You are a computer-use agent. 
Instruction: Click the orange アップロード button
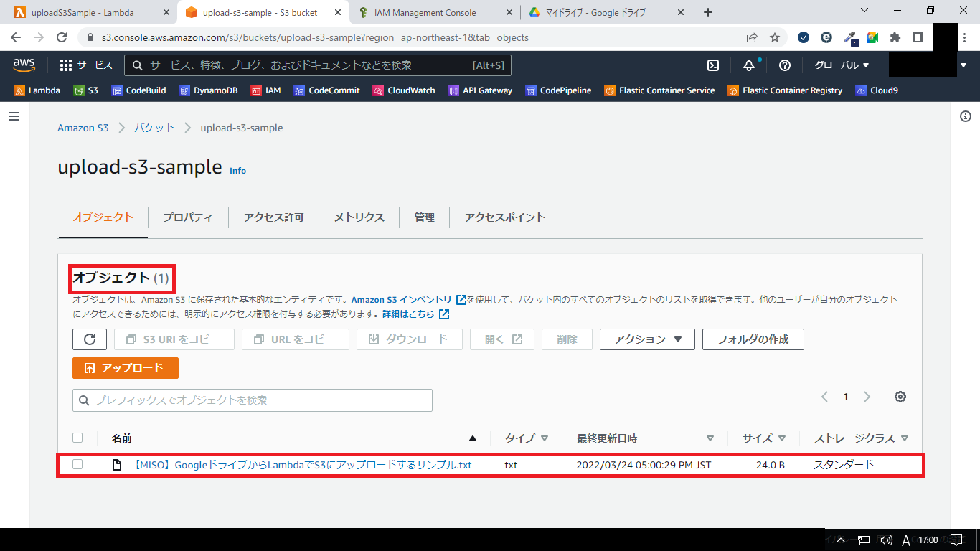point(126,368)
